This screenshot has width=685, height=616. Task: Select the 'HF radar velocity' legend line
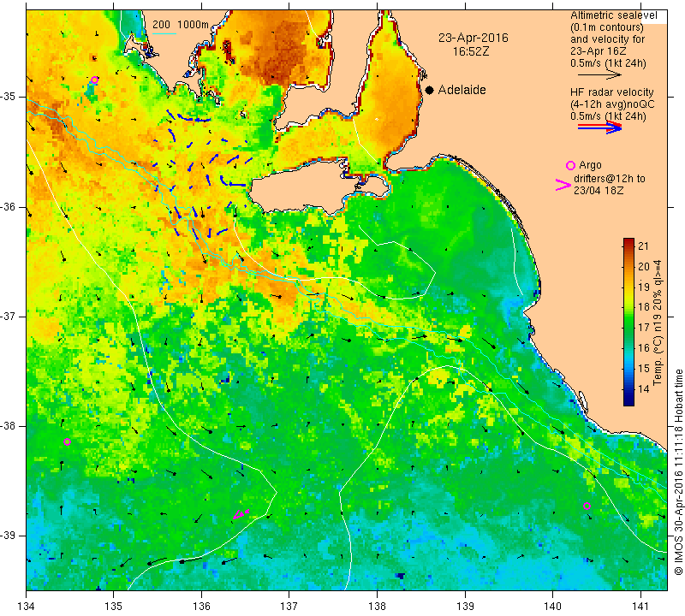[611, 92]
